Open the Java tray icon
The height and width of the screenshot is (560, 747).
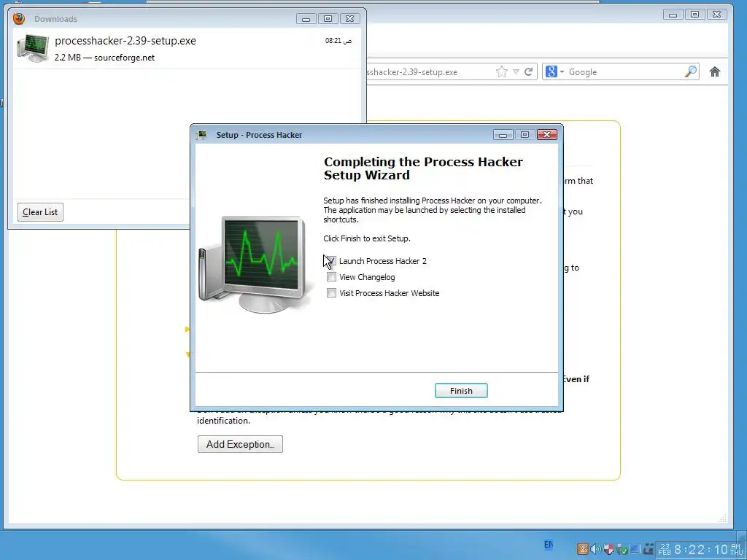click(583, 549)
